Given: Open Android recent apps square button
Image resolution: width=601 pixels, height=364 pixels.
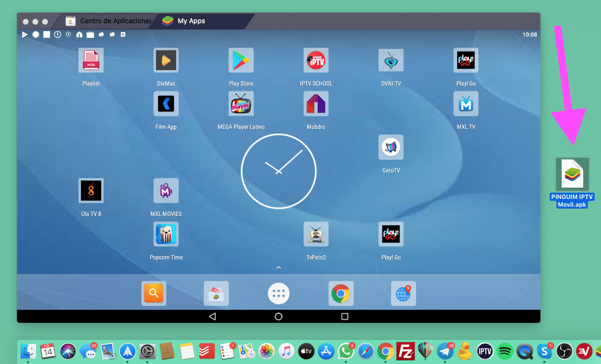Looking at the screenshot, I should tap(345, 317).
